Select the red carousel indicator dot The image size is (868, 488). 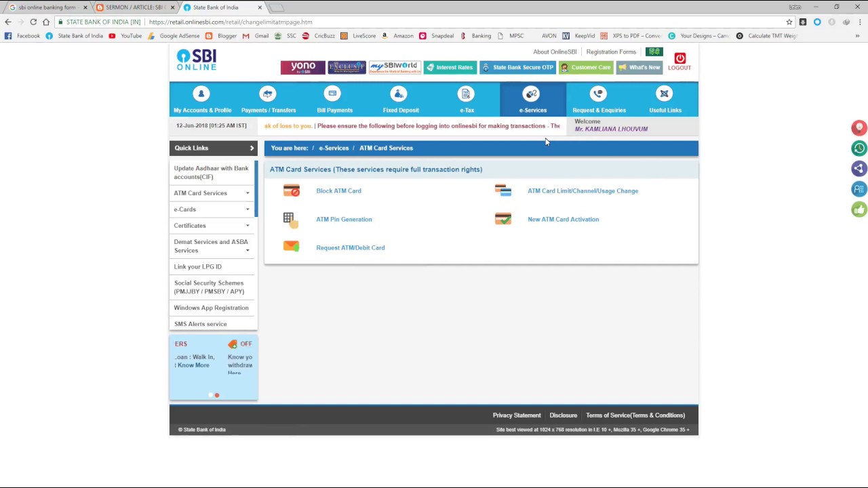[217, 395]
